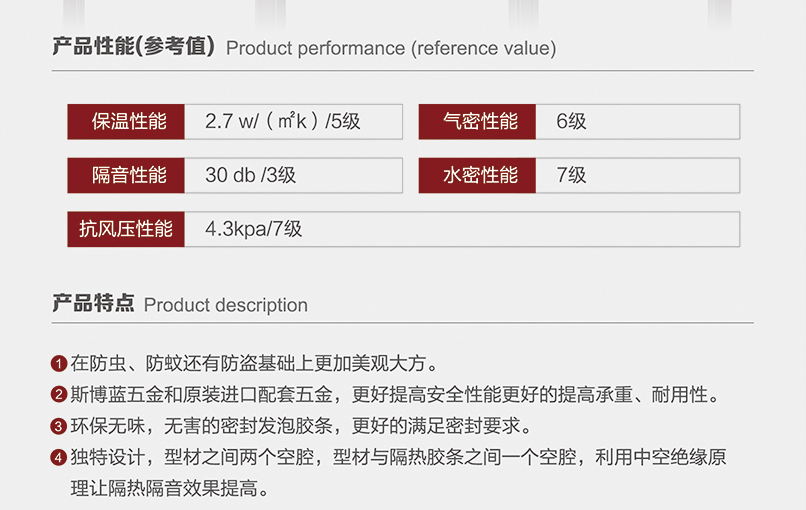806x510 pixels.
Task: Click the 产品特点 heading
Action: pos(93,303)
